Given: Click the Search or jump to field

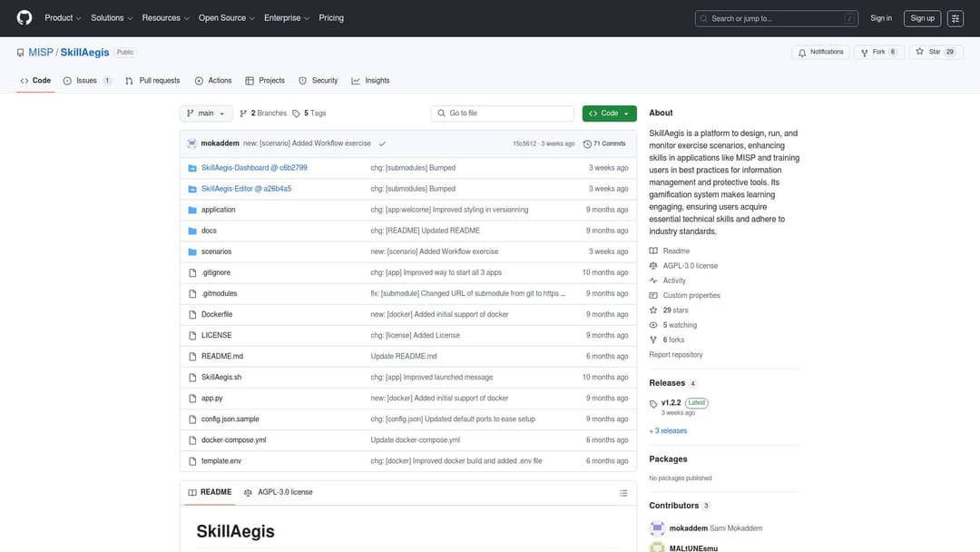Looking at the screenshot, I should (776, 19).
